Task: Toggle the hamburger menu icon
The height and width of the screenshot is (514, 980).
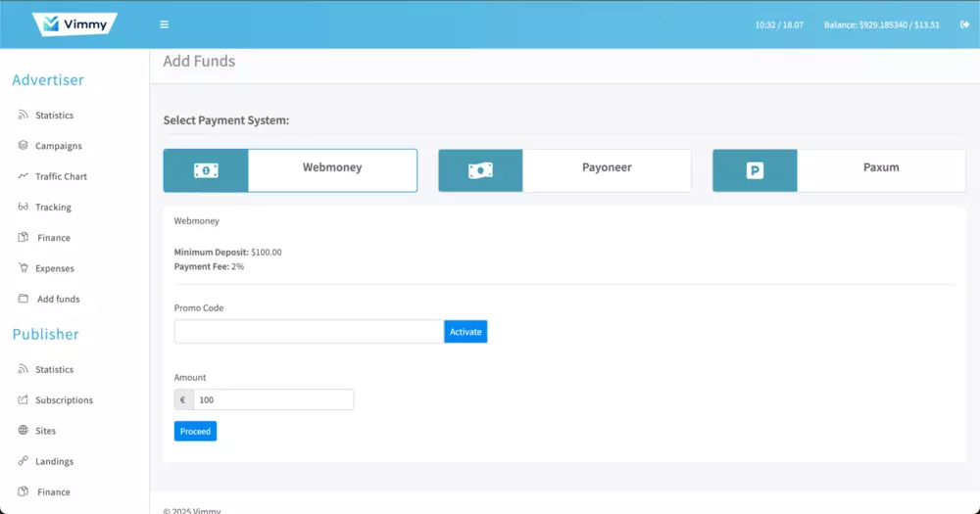Action: click(164, 24)
